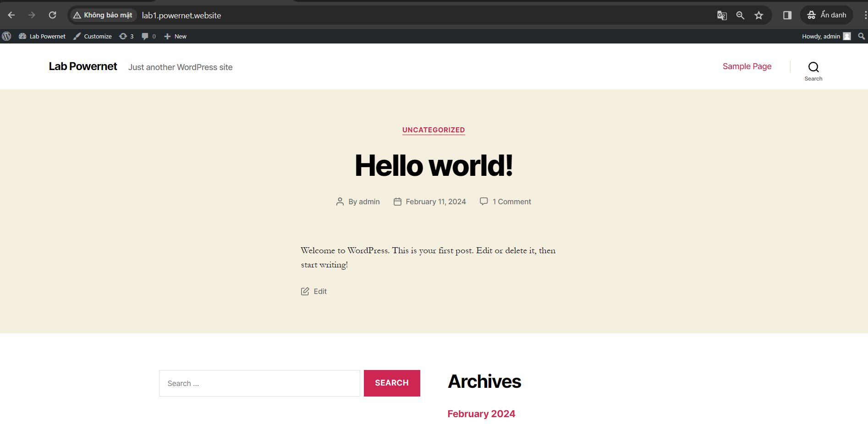Viewport: 868px width, 424px height.
Task: Click Customize in the admin bar
Action: [x=93, y=36]
